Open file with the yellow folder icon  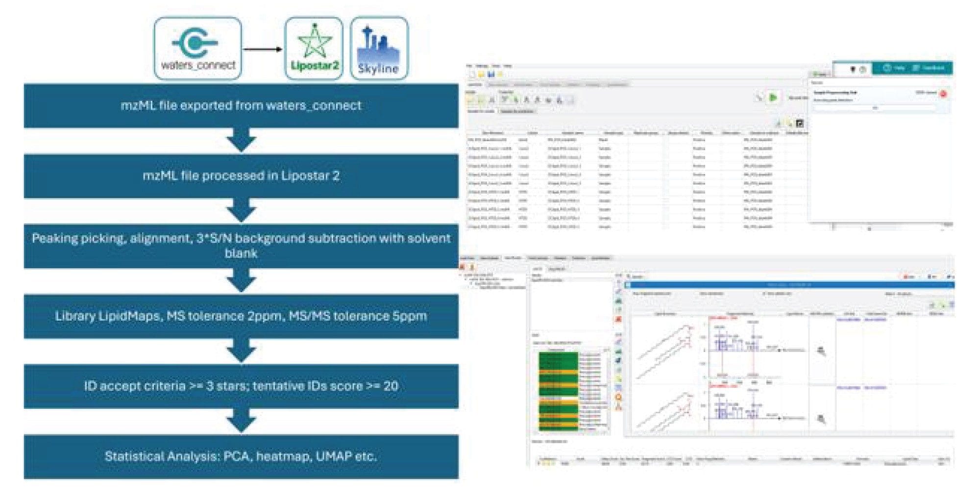tap(482, 74)
